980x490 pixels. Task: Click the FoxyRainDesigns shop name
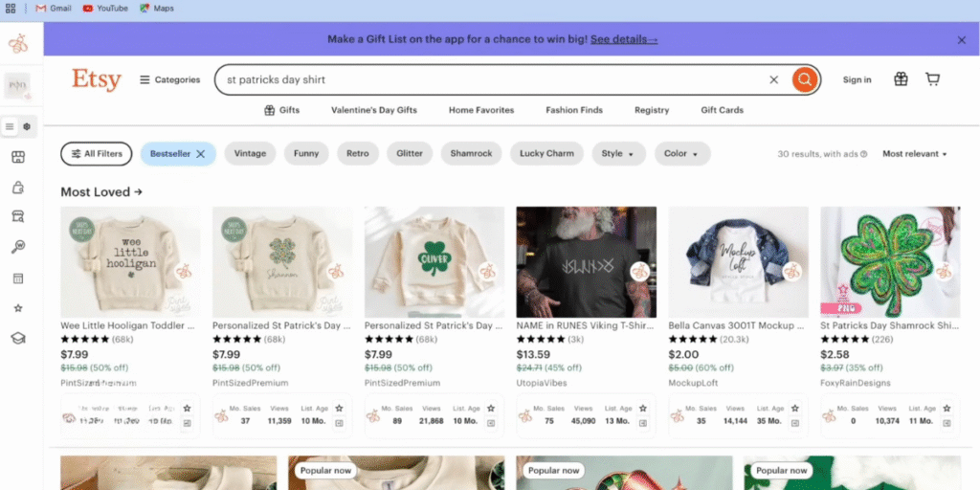(x=856, y=383)
